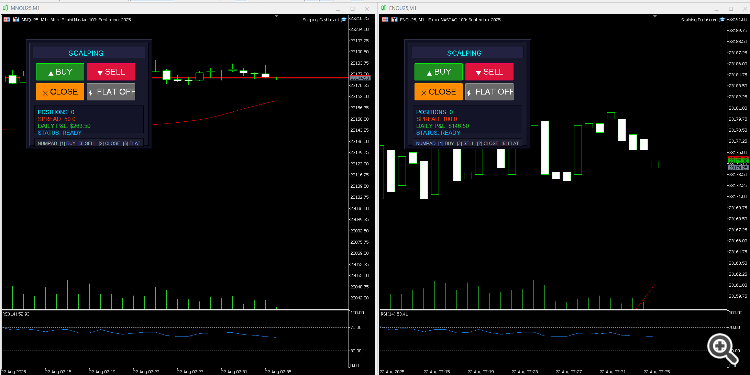750x375 pixels.
Task: Click the left chart window title icon
Action: 6,9
